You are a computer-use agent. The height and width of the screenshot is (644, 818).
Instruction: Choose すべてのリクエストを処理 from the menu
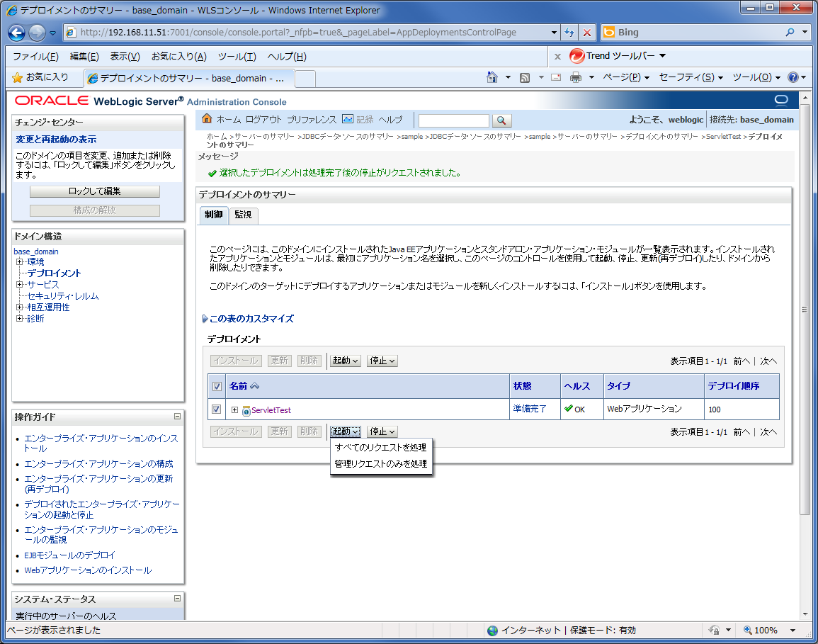381,447
